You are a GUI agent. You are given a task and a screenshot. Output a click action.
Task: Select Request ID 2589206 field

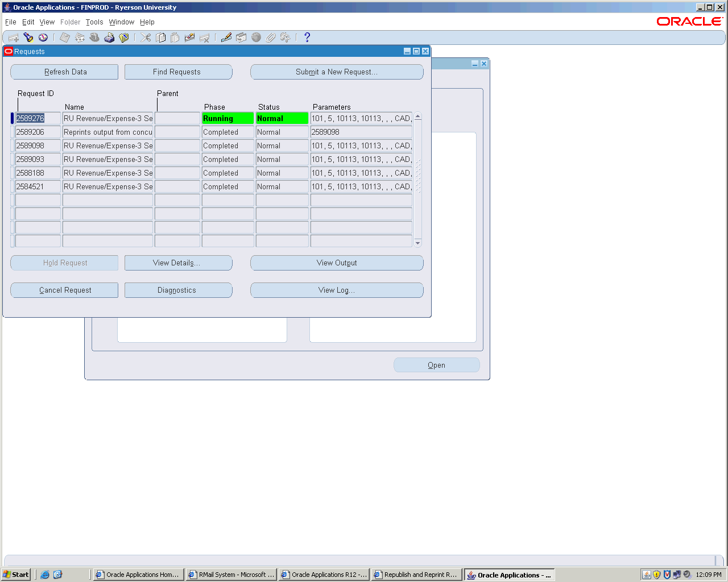point(38,132)
